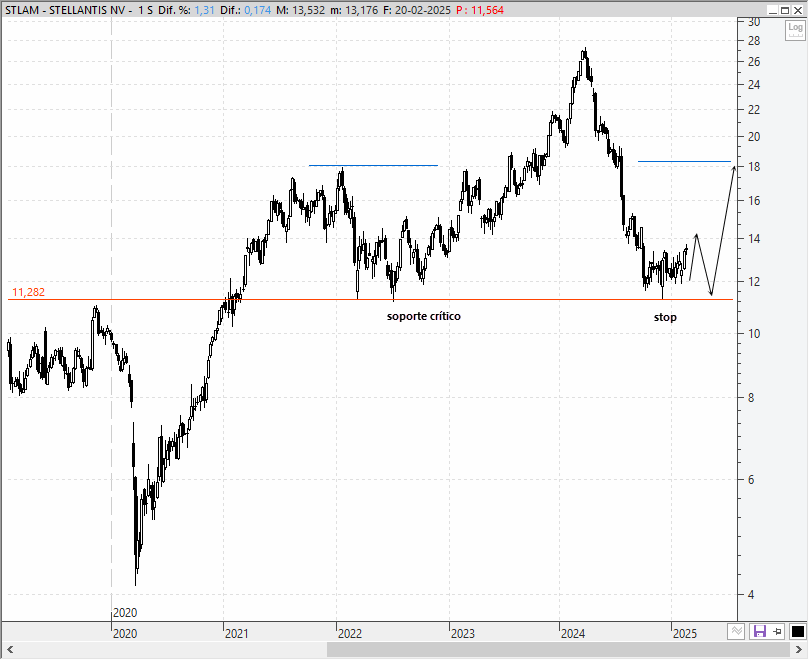Open the black color swatch

[x=797, y=632]
